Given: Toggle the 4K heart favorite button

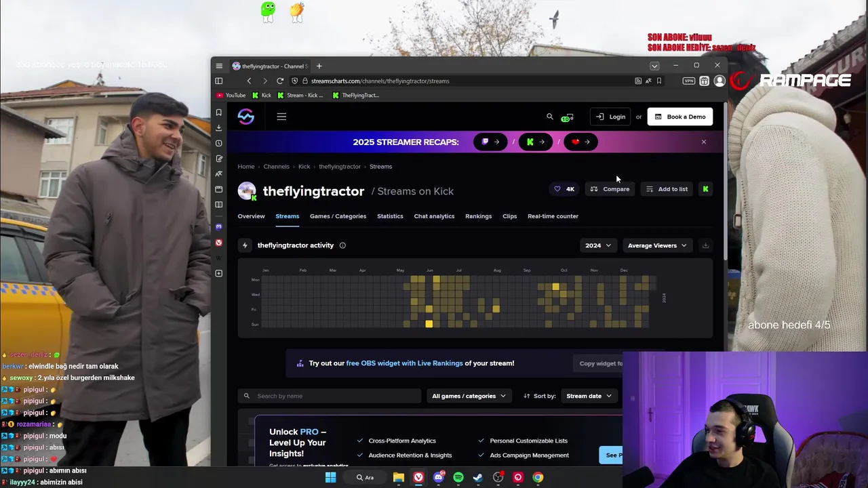Looking at the screenshot, I should pyautogui.click(x=564, y=189).
